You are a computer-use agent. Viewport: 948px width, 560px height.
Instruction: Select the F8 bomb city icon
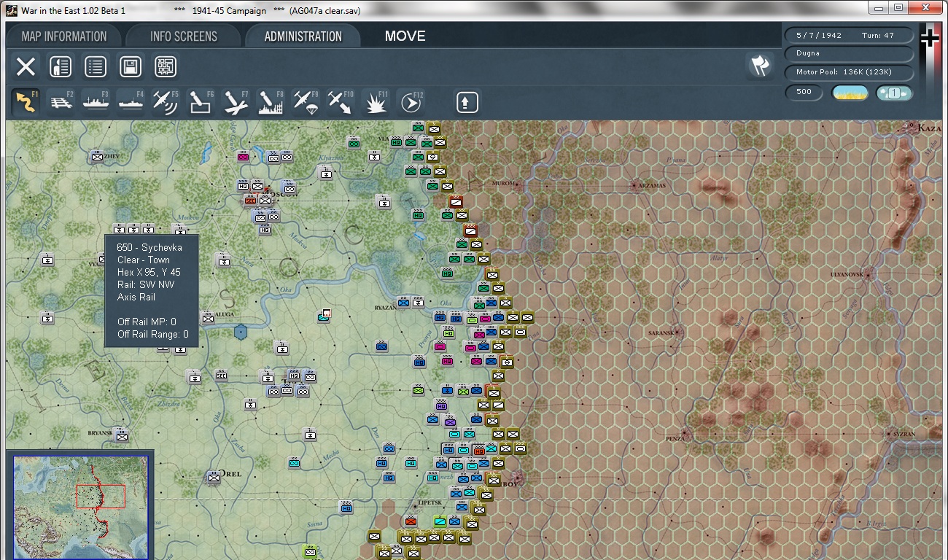(x=271, y=102)
